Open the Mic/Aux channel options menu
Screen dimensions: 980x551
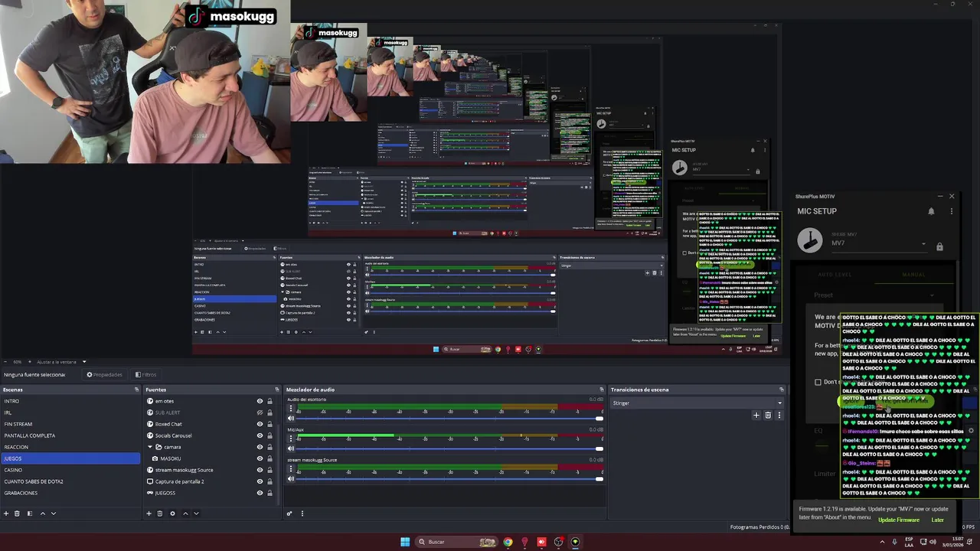(x=291, y=438)
